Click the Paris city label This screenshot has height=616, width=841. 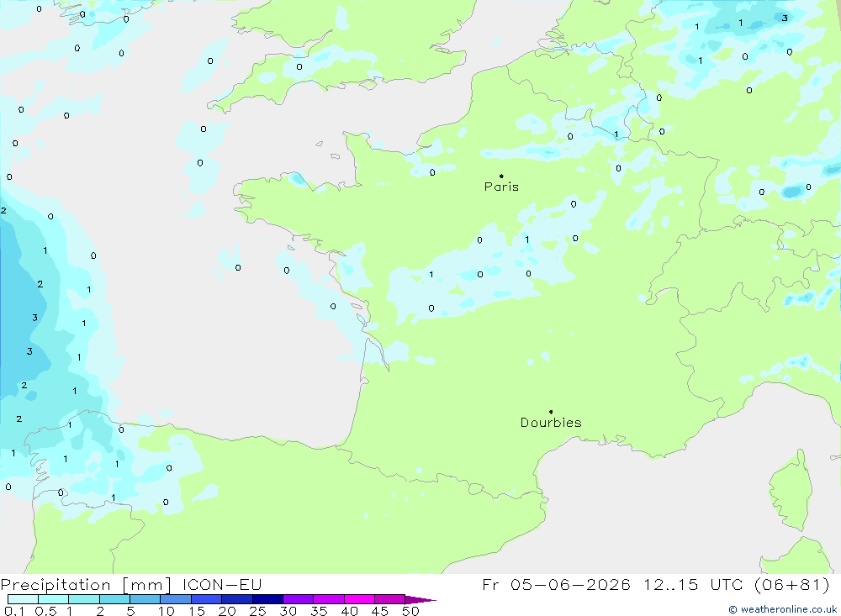501,187
